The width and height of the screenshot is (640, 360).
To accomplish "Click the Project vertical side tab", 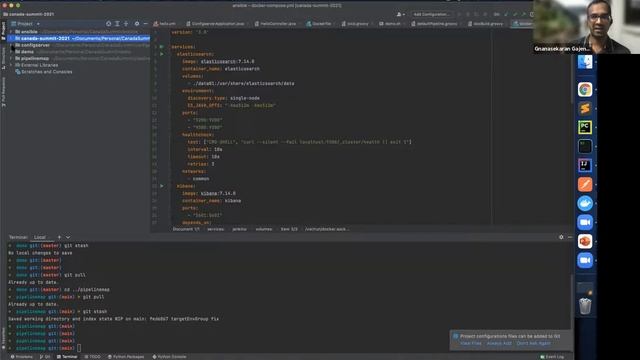I will click(x=3, y=31).
